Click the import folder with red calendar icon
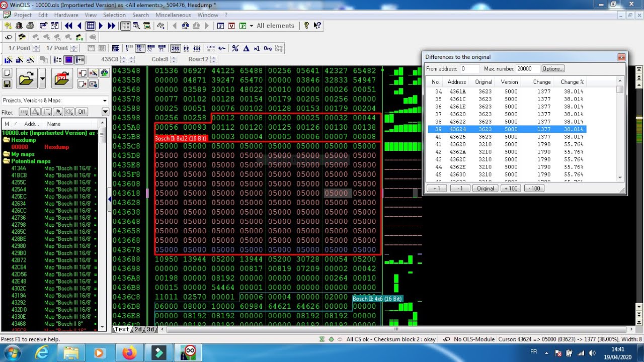Image resolution: width=644 pixels, height=362 pixels. click(62, 78)
